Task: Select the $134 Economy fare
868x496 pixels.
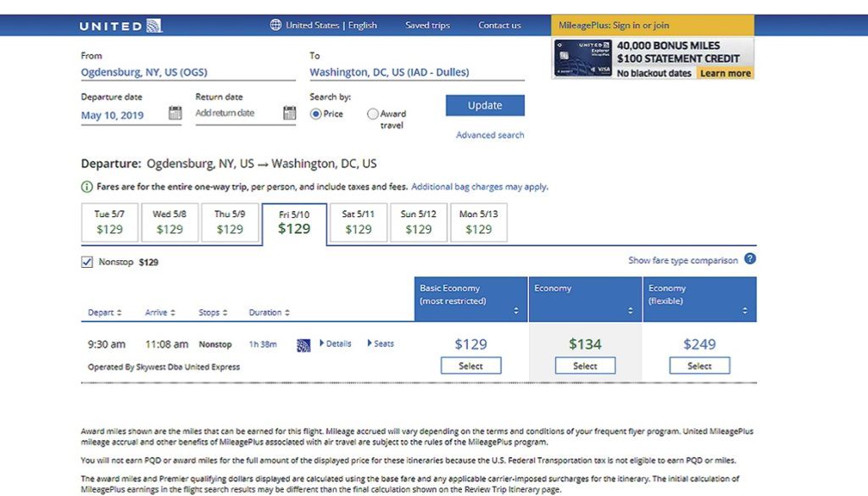Action: pyautogui.click(x=585, y=365)
